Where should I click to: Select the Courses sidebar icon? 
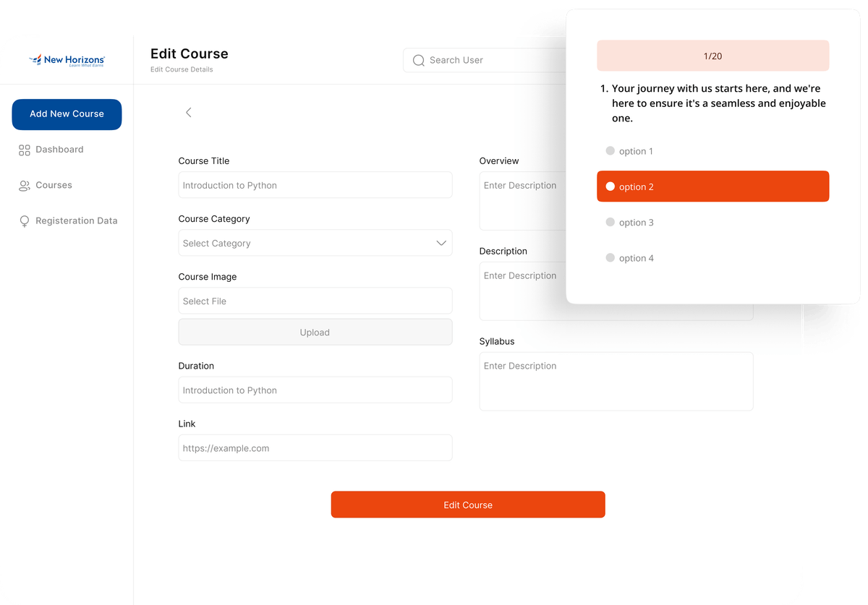tap(25, 185)
